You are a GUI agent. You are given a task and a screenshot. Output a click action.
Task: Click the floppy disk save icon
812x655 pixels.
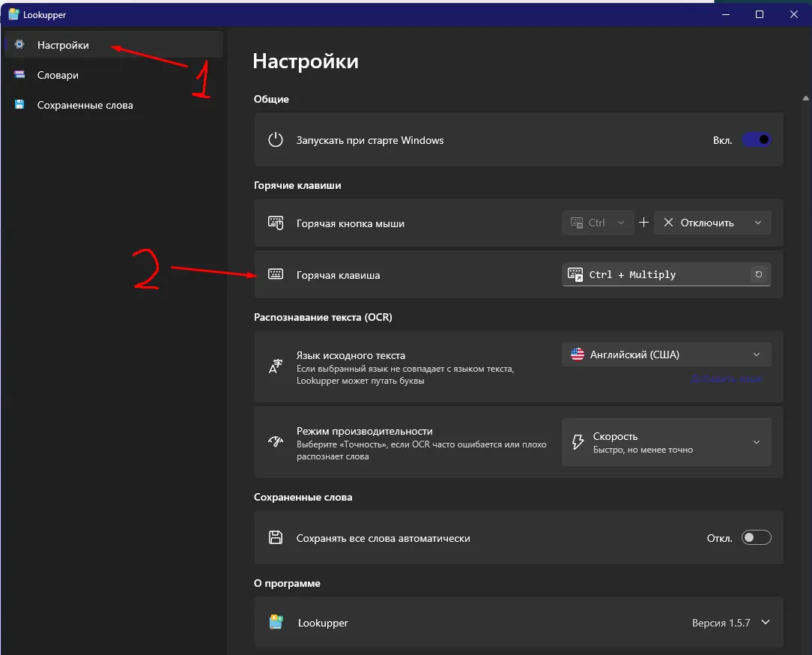click(x=275, y=537)
